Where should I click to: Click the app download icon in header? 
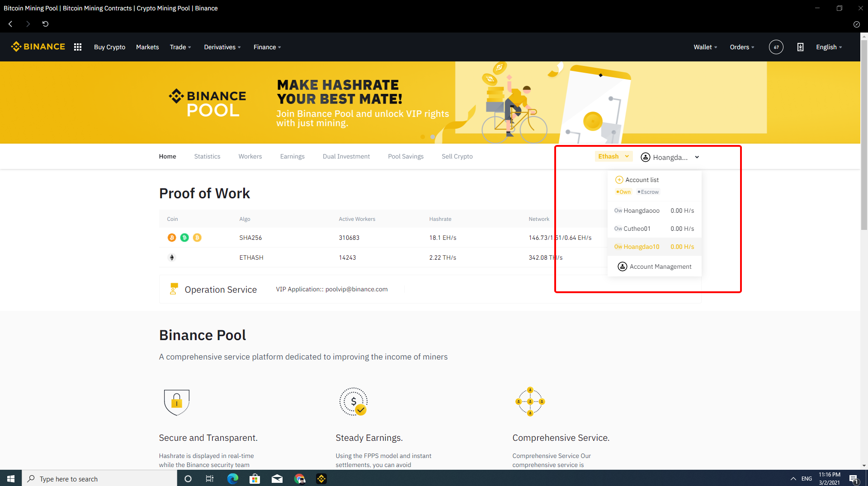click(x=800, y=47)
